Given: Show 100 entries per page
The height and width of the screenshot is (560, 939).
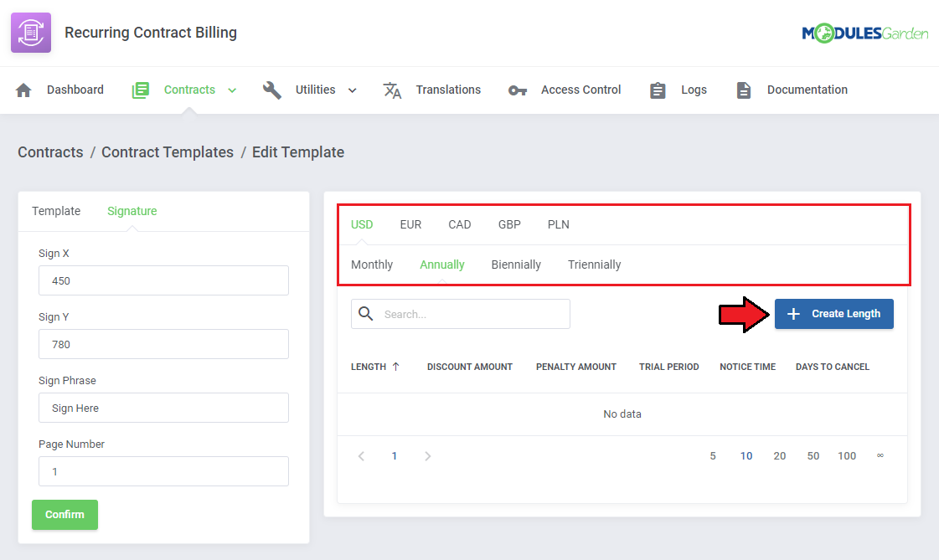Looking at the screenshot, I should coord(847,456).
